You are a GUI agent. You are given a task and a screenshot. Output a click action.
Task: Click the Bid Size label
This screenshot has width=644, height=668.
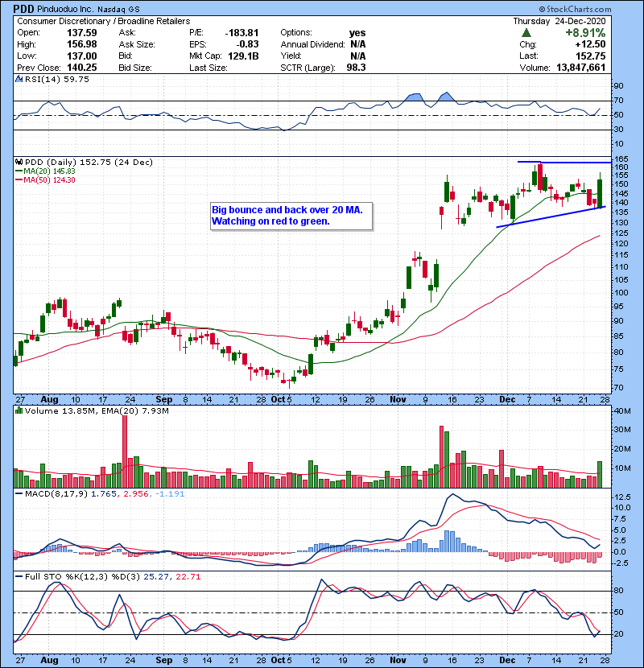point(135,68)
